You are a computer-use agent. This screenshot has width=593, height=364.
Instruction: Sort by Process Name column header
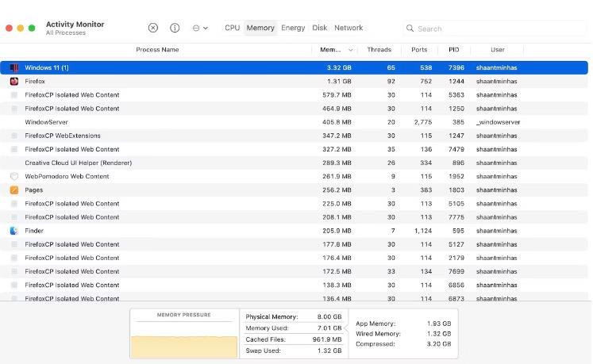coord(157,49)
